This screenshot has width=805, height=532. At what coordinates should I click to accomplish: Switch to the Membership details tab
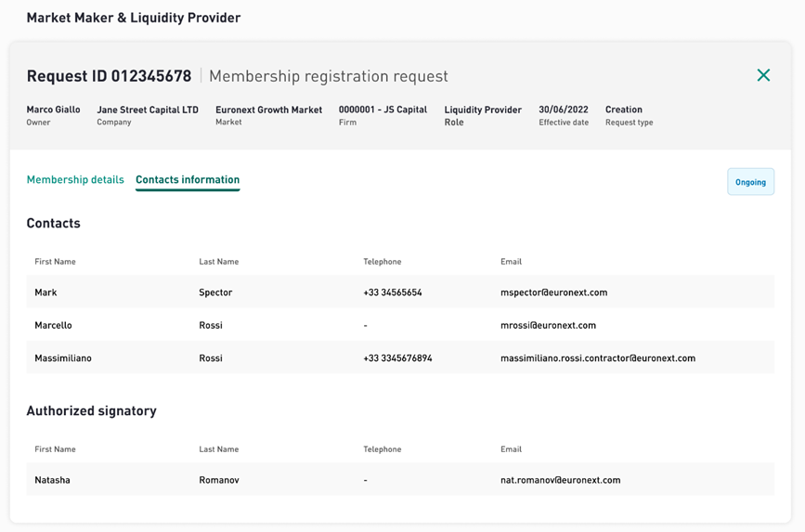(75, 180)
